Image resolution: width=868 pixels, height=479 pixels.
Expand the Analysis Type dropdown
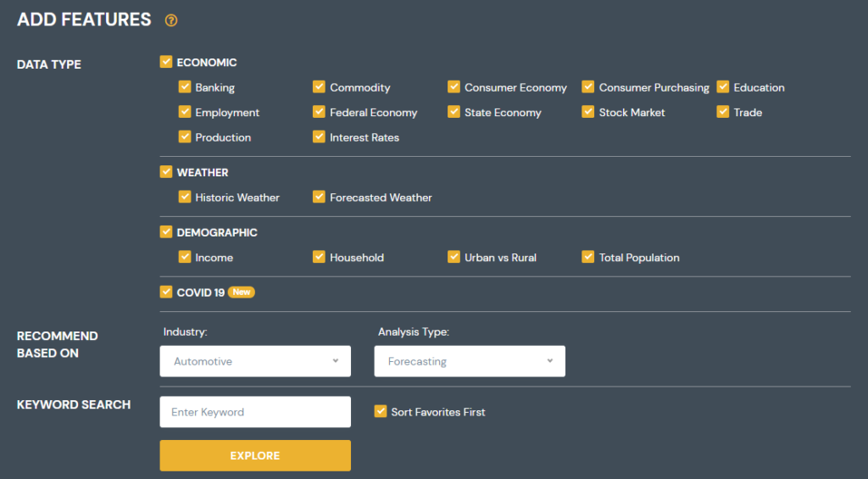tap(470, 361)
